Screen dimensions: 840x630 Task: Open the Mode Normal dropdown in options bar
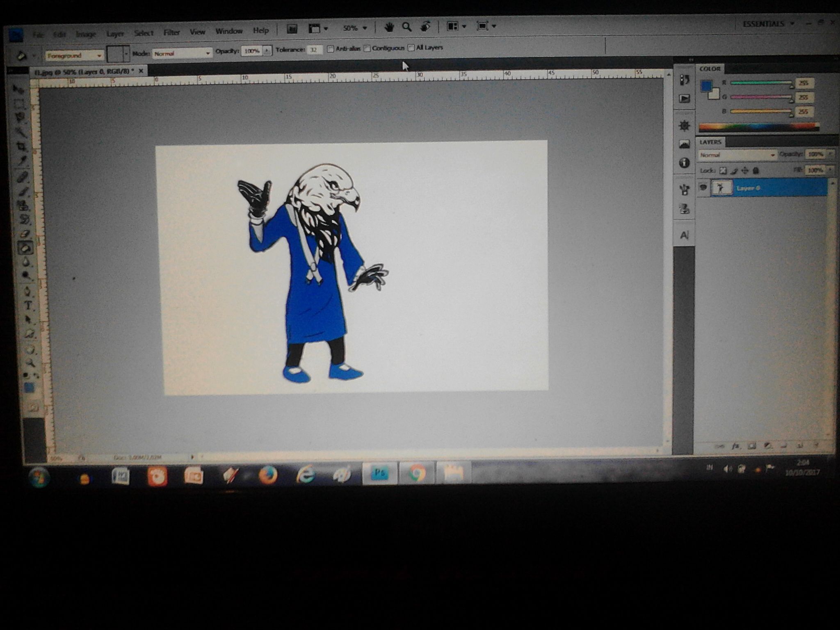pos(182,54)
